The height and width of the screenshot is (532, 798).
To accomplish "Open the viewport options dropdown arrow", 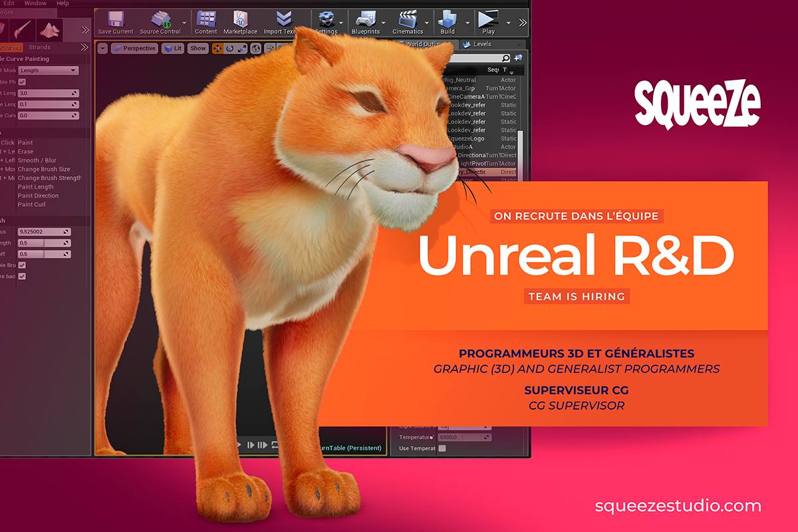I will point(102,49).
